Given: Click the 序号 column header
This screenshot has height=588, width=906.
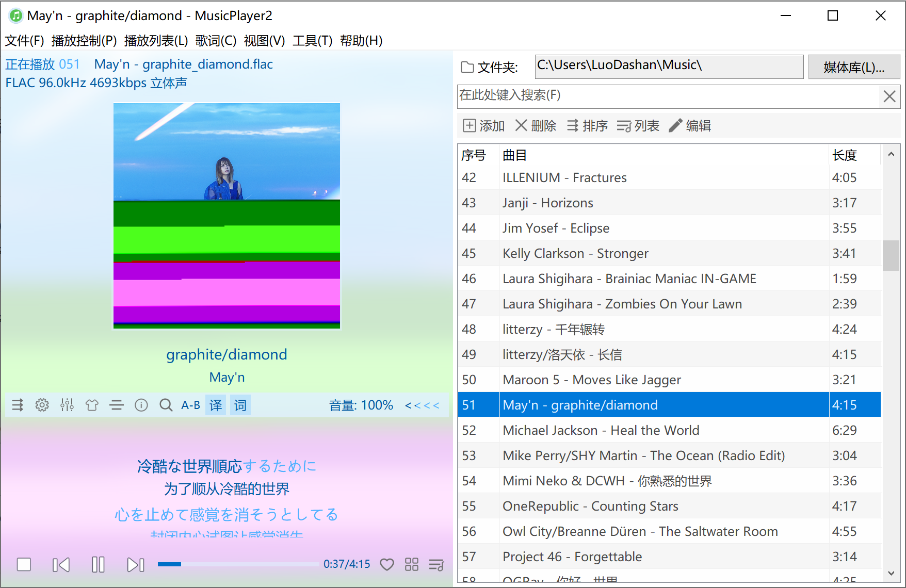Looking at the screenshot, I should tap(478, 155).
